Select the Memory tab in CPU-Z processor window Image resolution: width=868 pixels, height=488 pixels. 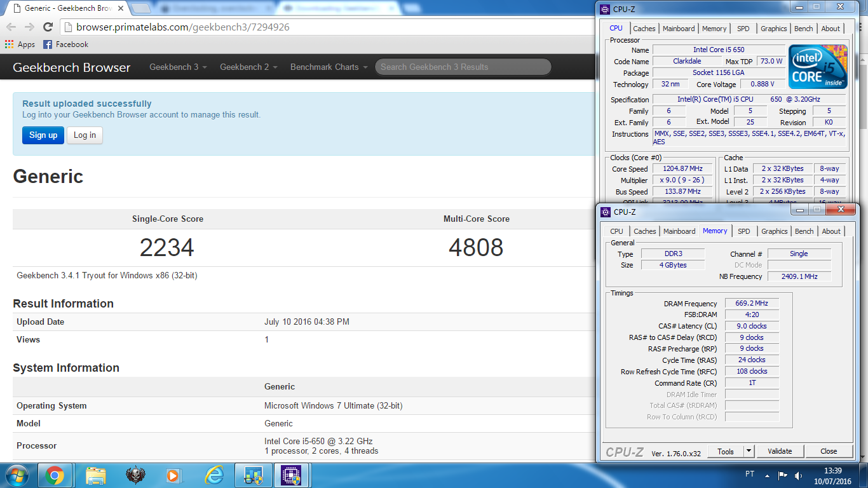click(x=714, y=29)
